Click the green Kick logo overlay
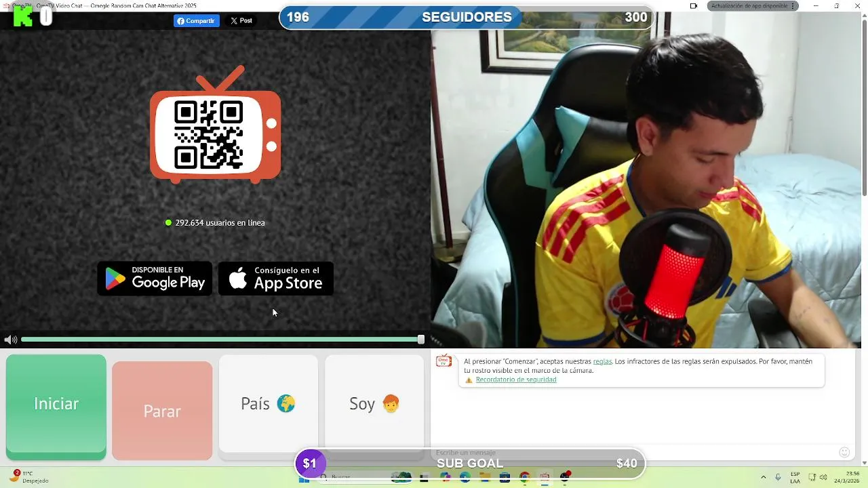The width and height of the screenshot is (868, 488). click(x=22, y=16)
